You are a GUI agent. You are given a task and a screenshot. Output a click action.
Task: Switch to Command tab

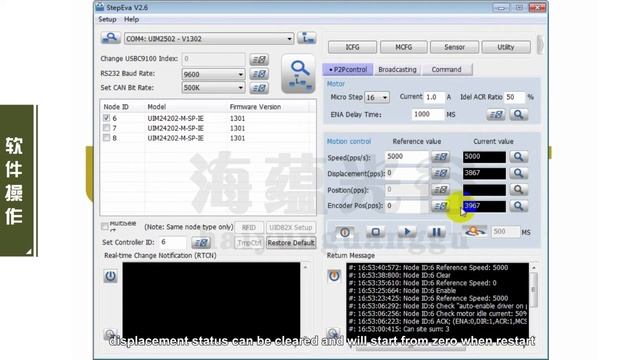pyautogui.click(x=447, y=69)
